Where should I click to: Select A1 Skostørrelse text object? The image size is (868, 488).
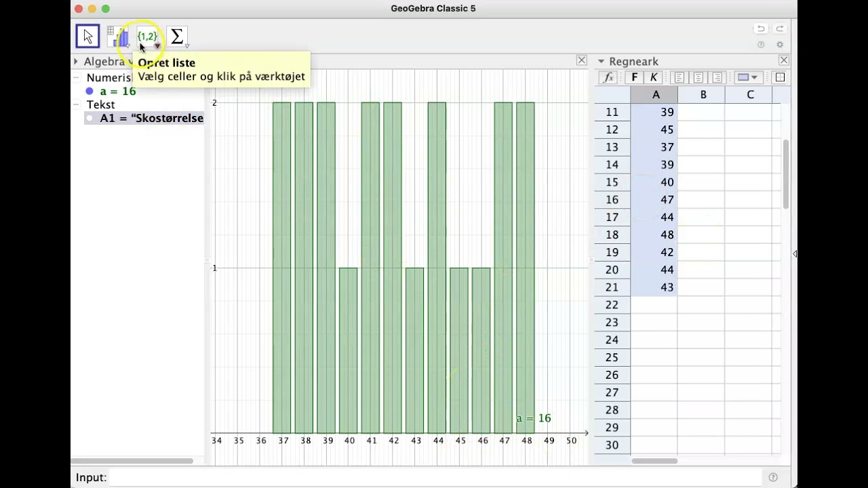151,118
